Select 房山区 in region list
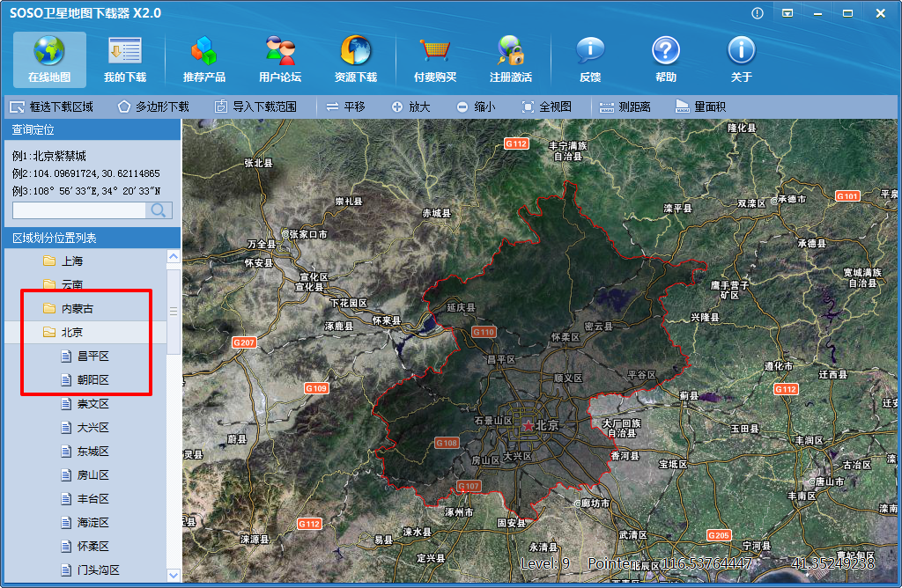This screenshot has height=588, width=902. 85,475
